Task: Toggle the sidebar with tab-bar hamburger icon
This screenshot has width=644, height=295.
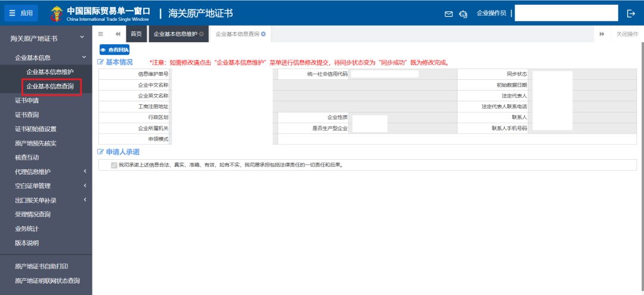Action: (101, 34)
